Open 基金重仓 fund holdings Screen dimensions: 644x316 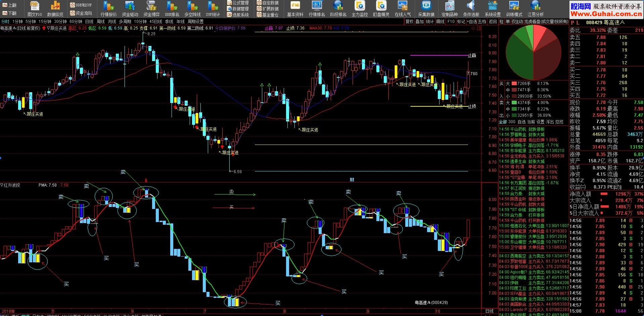point(268,15)
